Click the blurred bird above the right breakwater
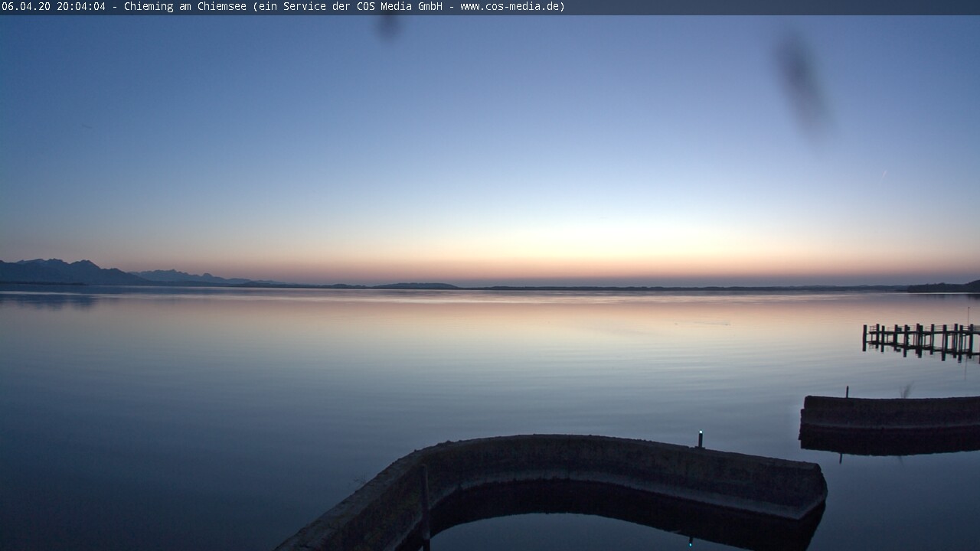Screen dimensions: 980x551 906,390
